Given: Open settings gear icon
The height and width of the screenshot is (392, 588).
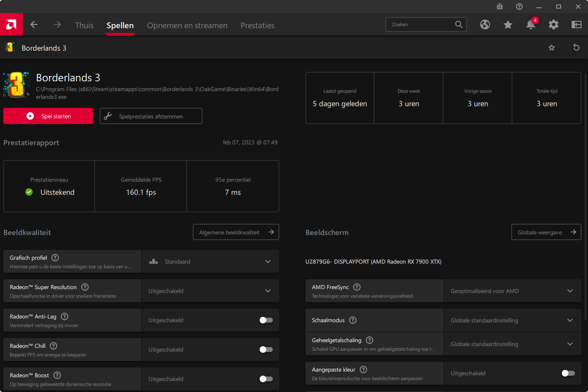Looking at the screenshot, I should (554, 24).
